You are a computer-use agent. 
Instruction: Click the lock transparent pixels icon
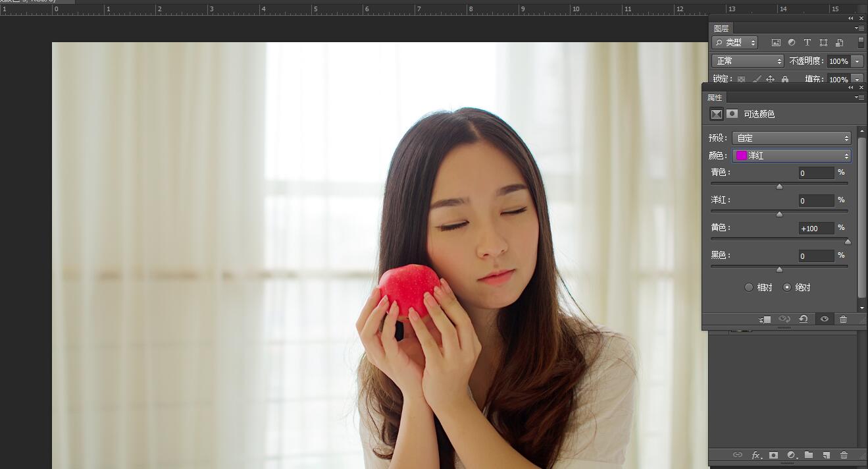pos(741,79)
